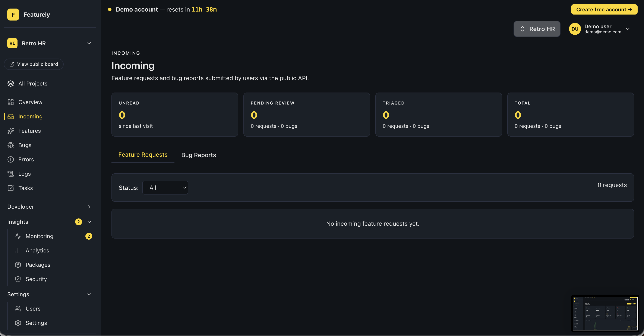Open Features via the sparkles icon
The width and height of the screenshot is (644, 336).
10,131
